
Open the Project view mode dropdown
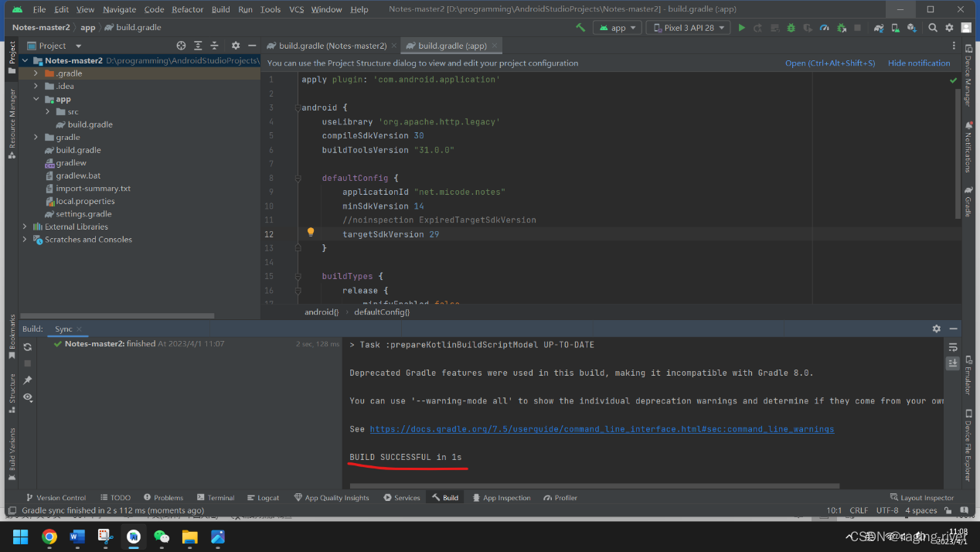point(55,46)
